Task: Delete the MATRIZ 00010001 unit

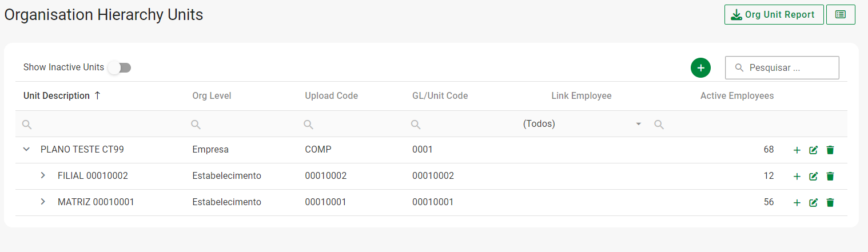Action: pyautogui.click(x=830, y=203)
